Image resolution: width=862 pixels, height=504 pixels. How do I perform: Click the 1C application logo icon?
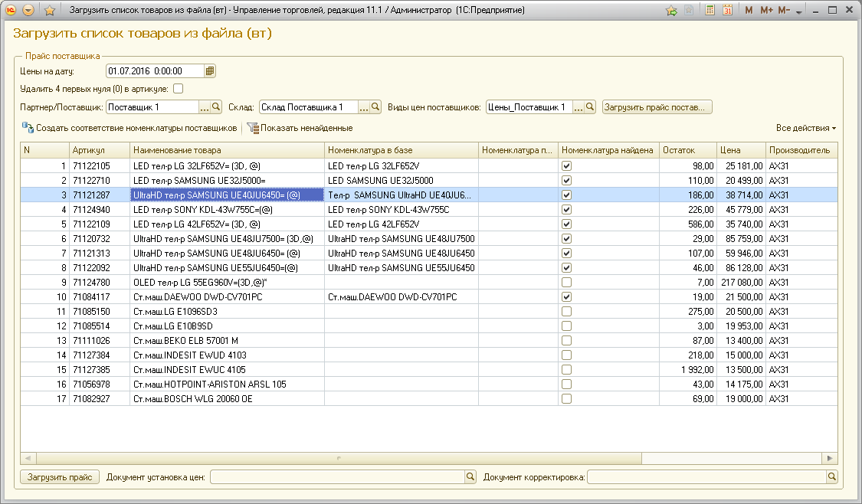click(x=11, y=10)
